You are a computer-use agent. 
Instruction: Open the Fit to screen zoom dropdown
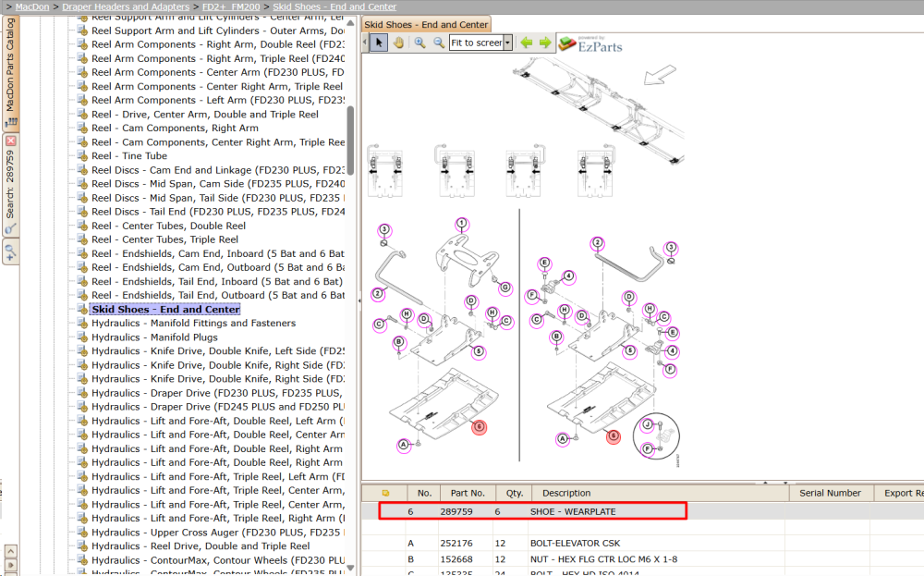point(507,43)
